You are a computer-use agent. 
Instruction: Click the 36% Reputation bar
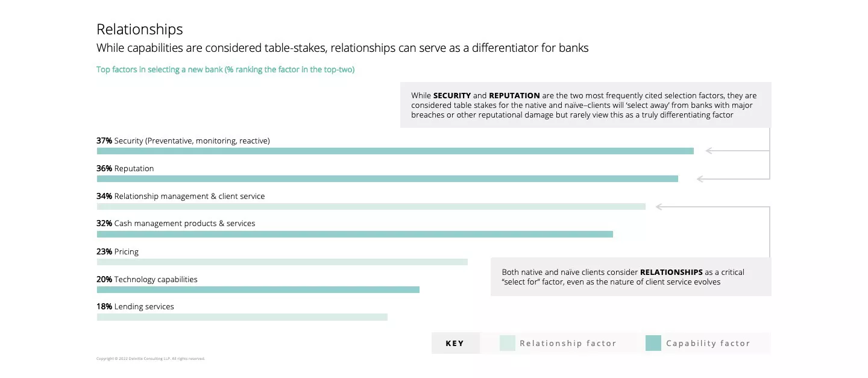pos(387,179)
